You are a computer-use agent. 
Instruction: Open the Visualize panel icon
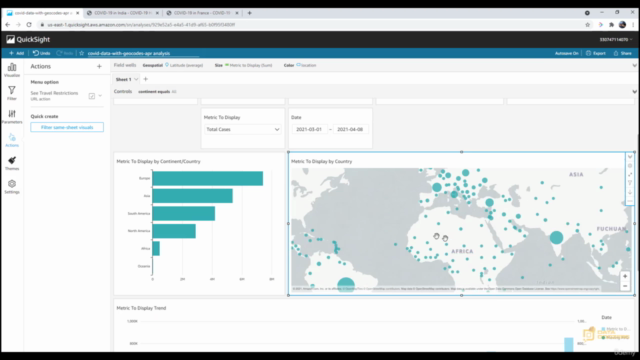tap(12, 70)
